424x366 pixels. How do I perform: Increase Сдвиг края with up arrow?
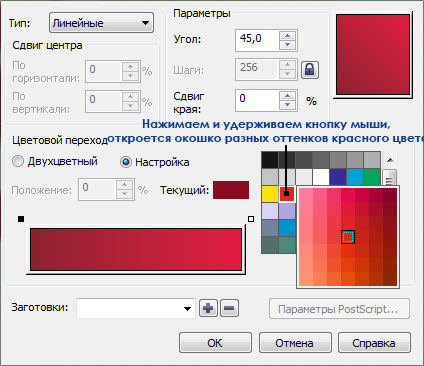pos(287,96)
